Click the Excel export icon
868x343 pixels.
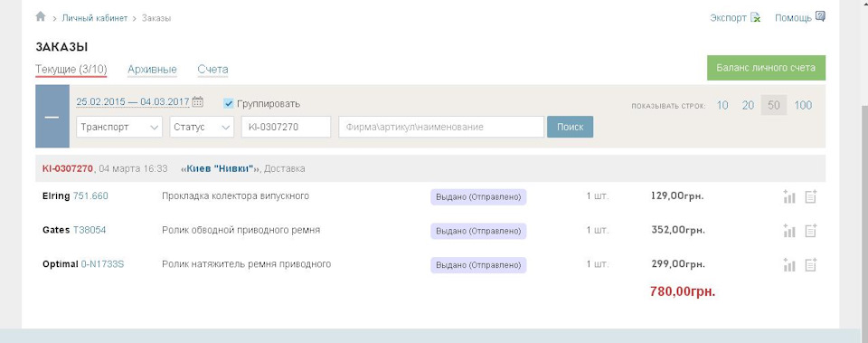tap(755, 18)
